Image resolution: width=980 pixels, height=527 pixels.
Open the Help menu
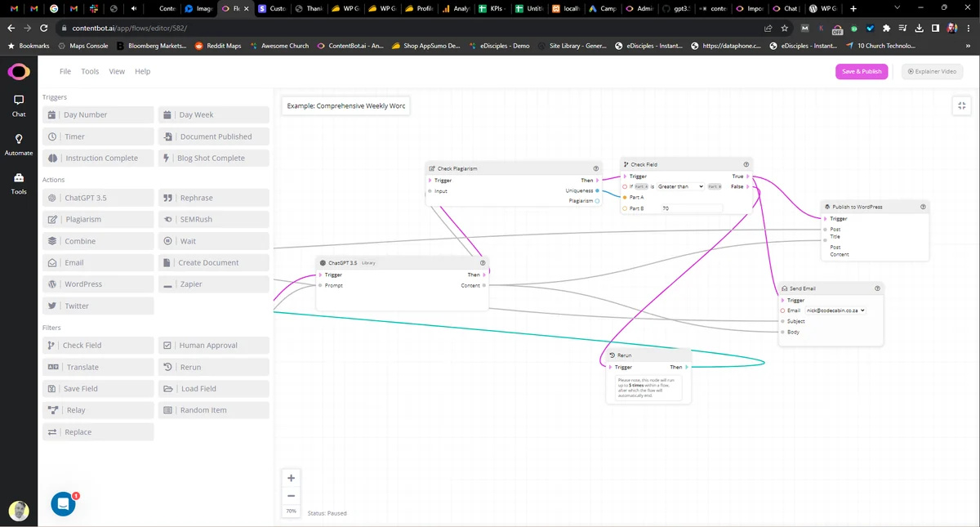143,72
